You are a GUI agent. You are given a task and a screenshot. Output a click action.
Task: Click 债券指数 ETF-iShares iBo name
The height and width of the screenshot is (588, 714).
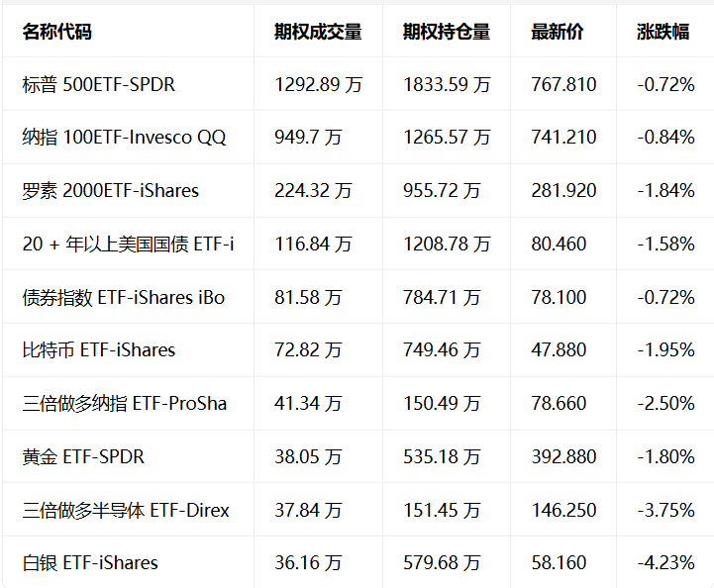[124, 298]
